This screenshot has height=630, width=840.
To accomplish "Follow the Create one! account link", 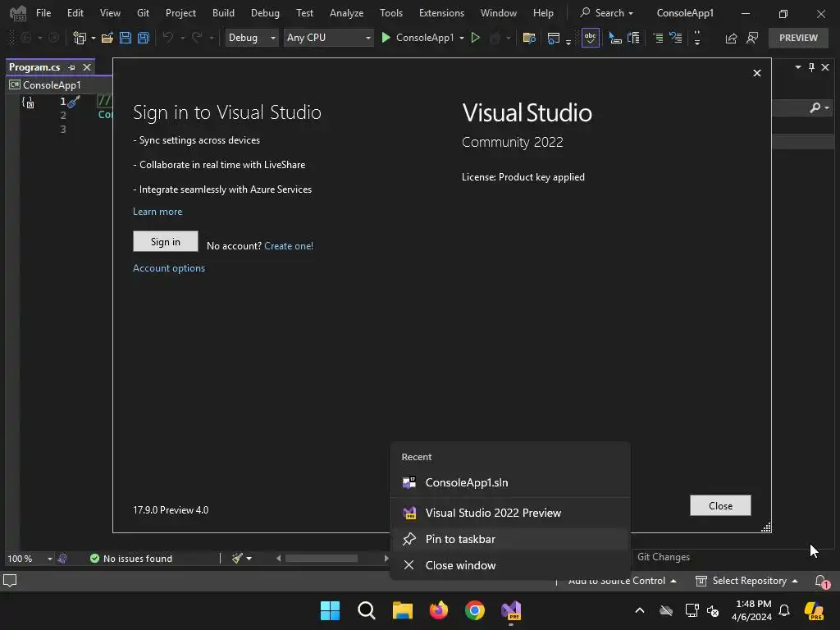I will pyautogui.click(x=289, y=246).
